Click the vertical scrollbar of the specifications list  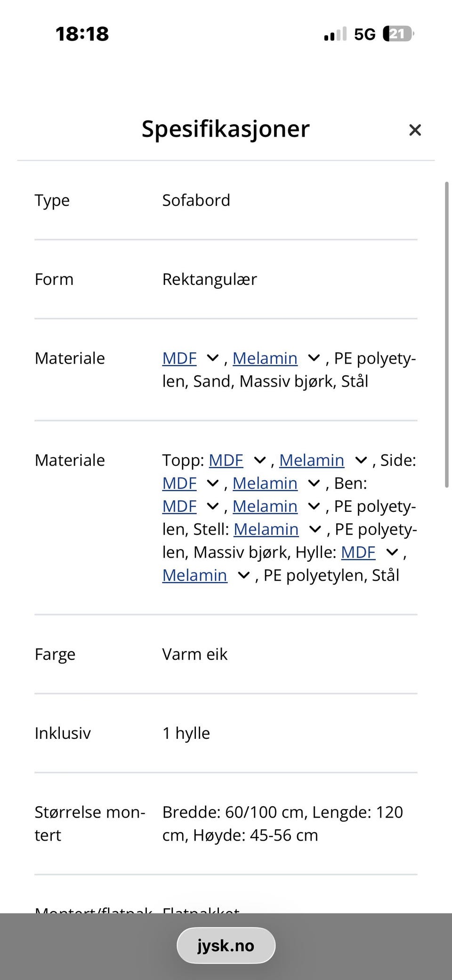[447, 334]
